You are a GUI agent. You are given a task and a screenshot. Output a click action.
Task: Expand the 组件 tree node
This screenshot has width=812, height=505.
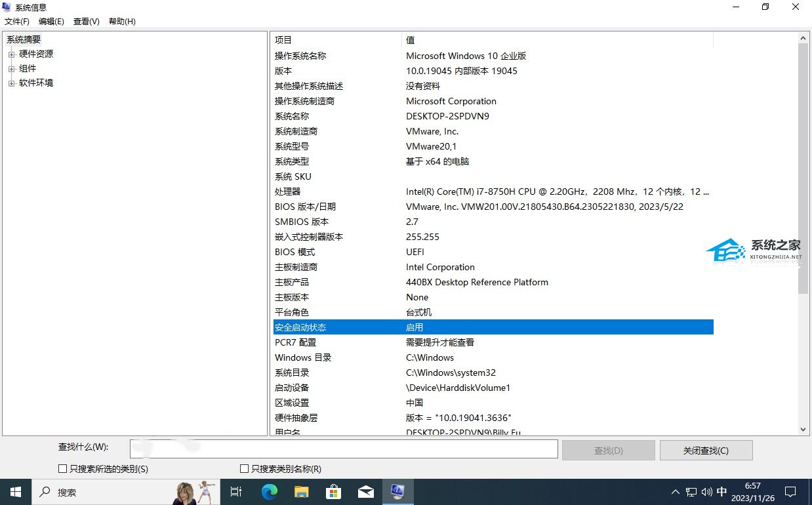[11, 69]
